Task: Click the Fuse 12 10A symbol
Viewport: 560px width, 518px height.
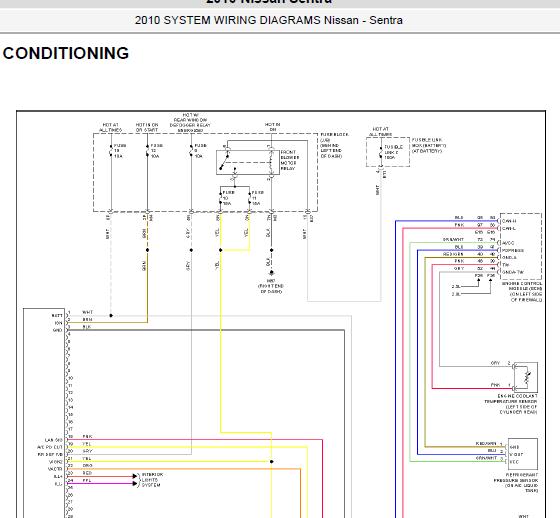Action: click(148, 150)
